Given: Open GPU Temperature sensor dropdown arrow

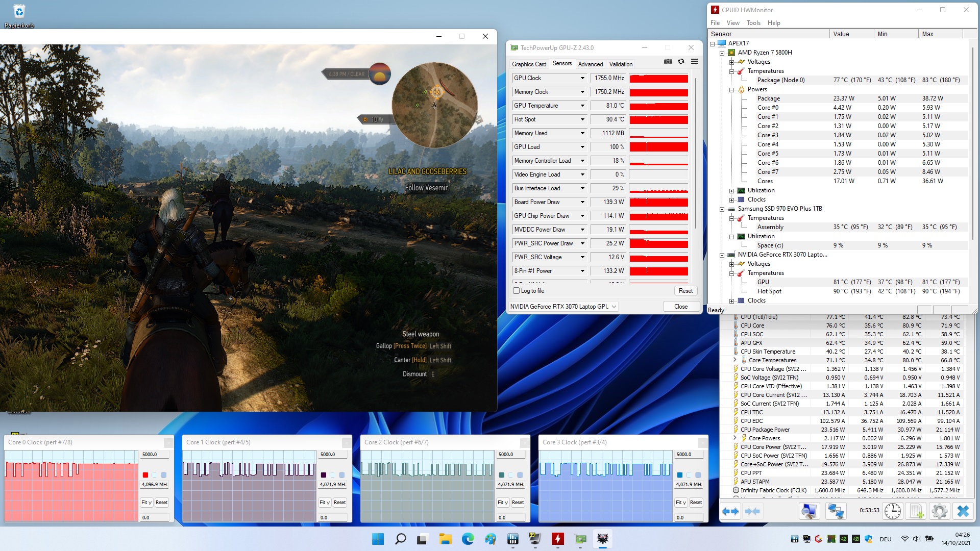Looking at the screenshot, I should point(582,106).
